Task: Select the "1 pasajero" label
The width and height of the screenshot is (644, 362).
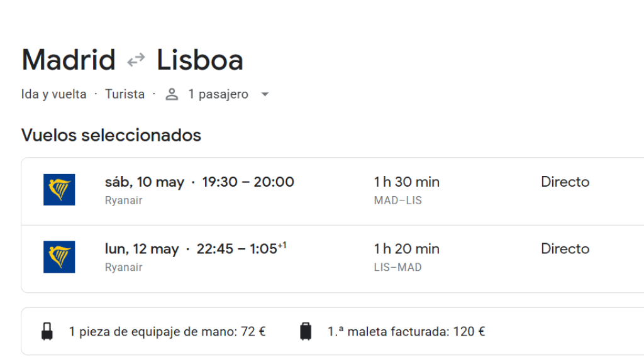Action: 218,94
